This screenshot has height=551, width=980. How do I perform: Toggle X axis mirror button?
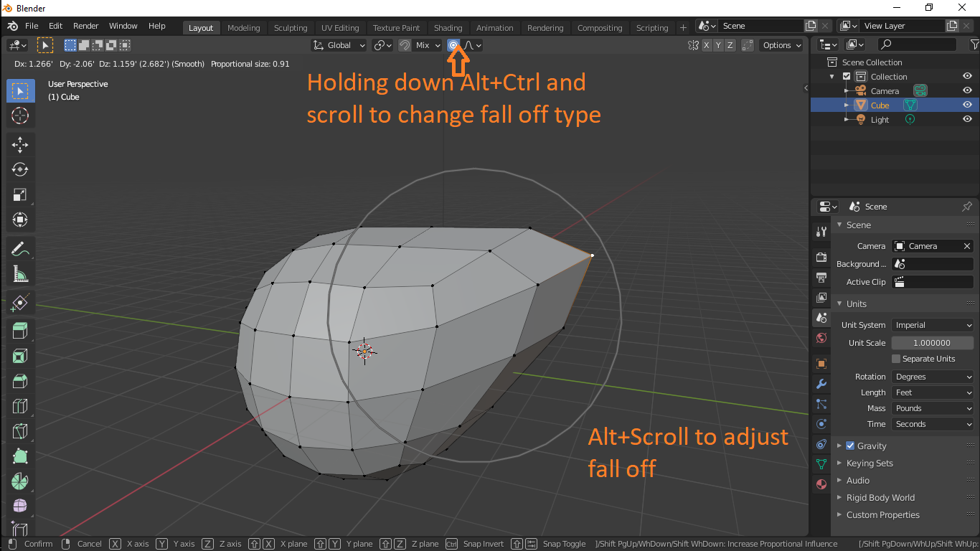(706, 45)
